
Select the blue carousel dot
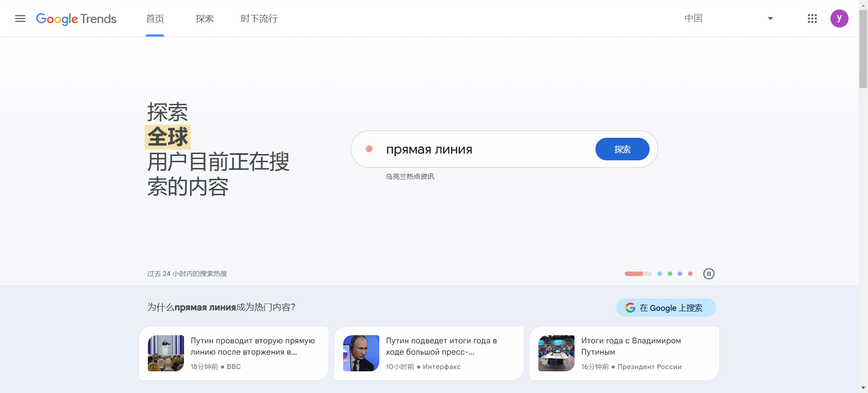point(660,274)
